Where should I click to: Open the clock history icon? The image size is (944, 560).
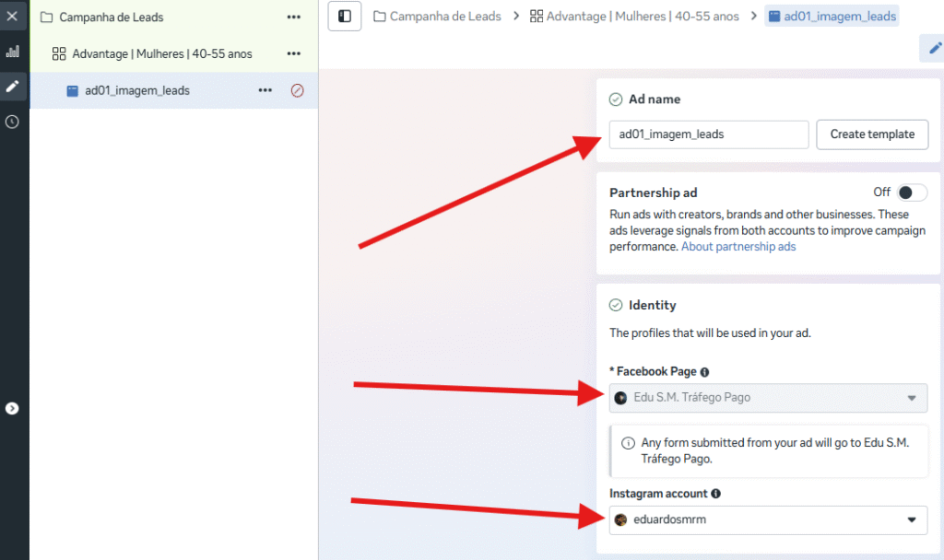point(12,122)
